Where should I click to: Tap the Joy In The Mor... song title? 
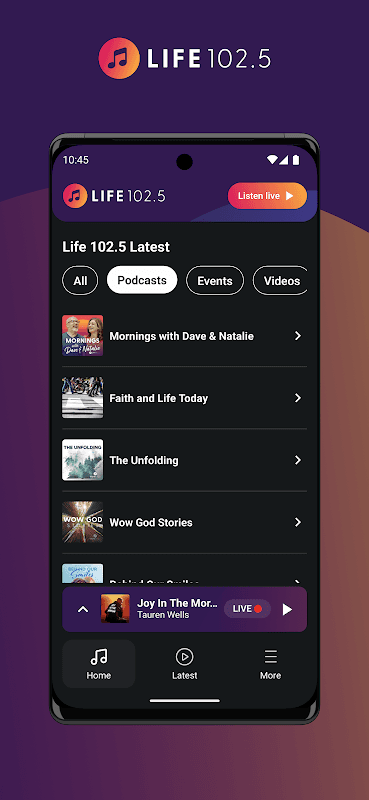pyautogui.click(x=177, y=603)
